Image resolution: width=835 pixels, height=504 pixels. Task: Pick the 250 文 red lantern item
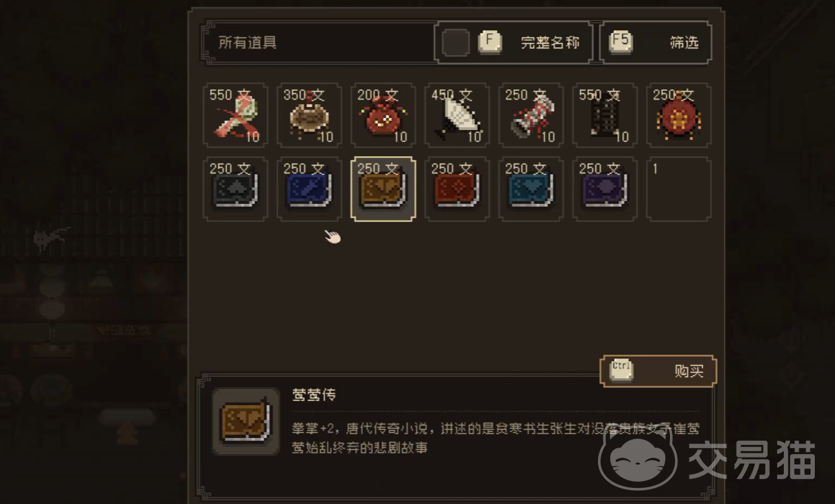679,115
